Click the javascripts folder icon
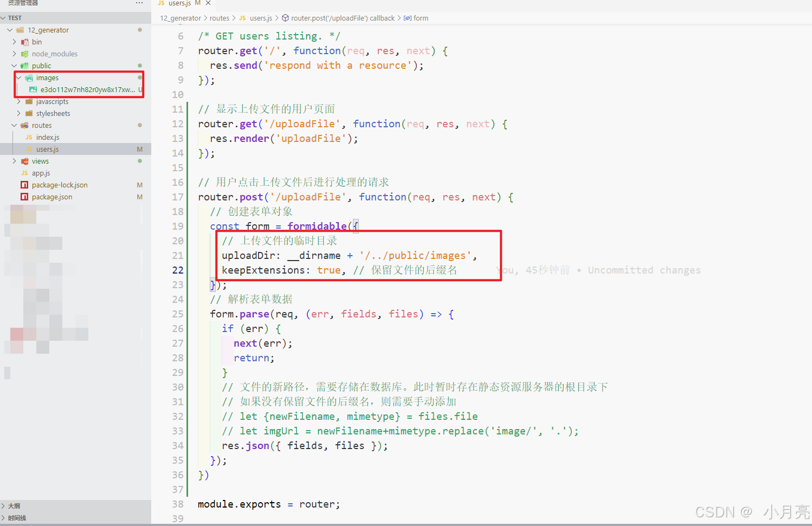This screenshot has width=812, height=526. (x=29, y=101)
